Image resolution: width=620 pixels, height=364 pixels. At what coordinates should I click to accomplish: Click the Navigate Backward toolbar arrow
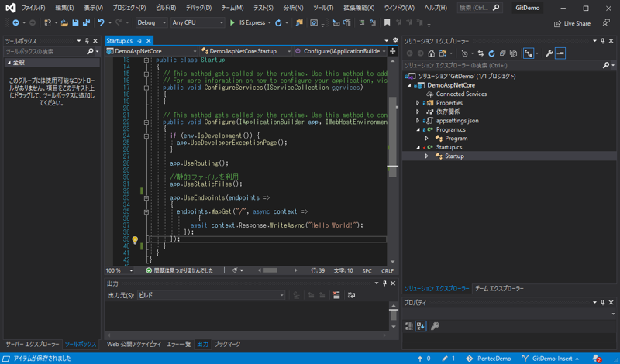(x=15, y=23)
